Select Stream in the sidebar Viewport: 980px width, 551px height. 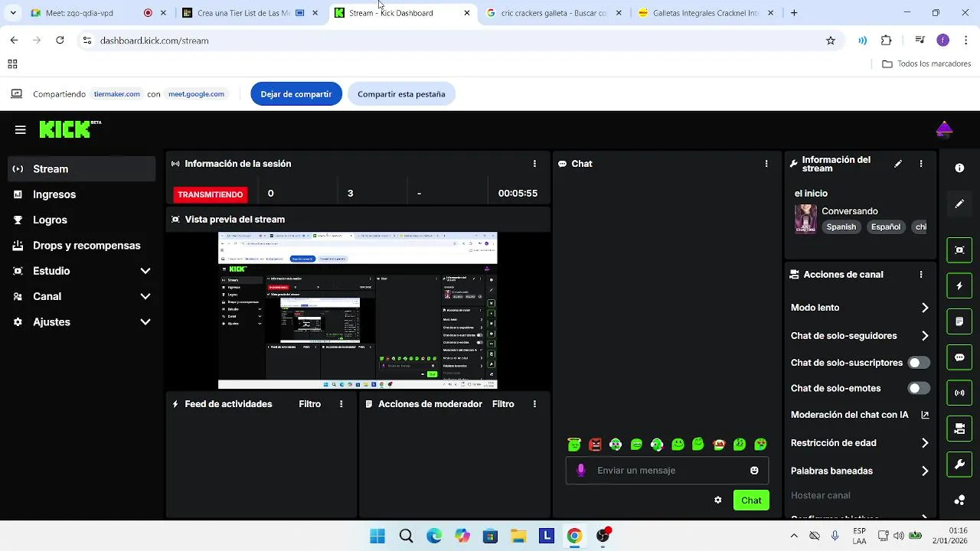pyautogui.click(x=81, y=169)
